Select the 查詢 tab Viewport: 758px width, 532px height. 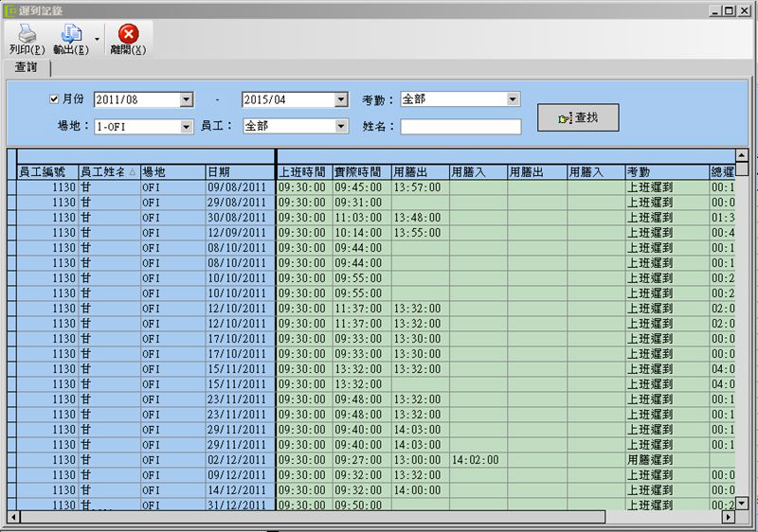[27, 68]
